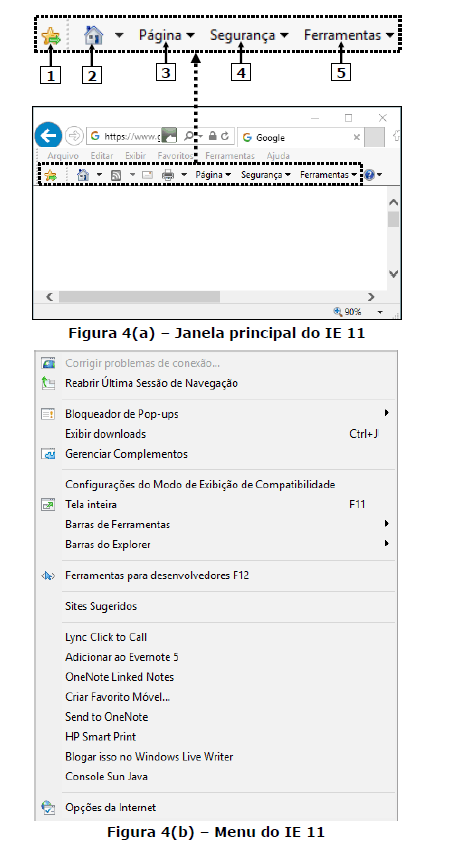Select Opções da Internet menu entry
Screen dimensions: 468x843
tap(215, 808)
